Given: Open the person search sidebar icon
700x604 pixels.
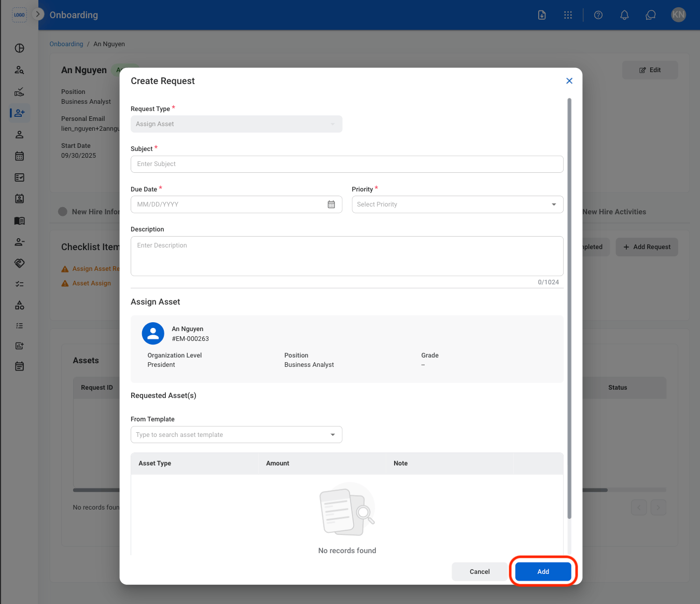Looking at the screenshot, I should [x=19, y=70].
